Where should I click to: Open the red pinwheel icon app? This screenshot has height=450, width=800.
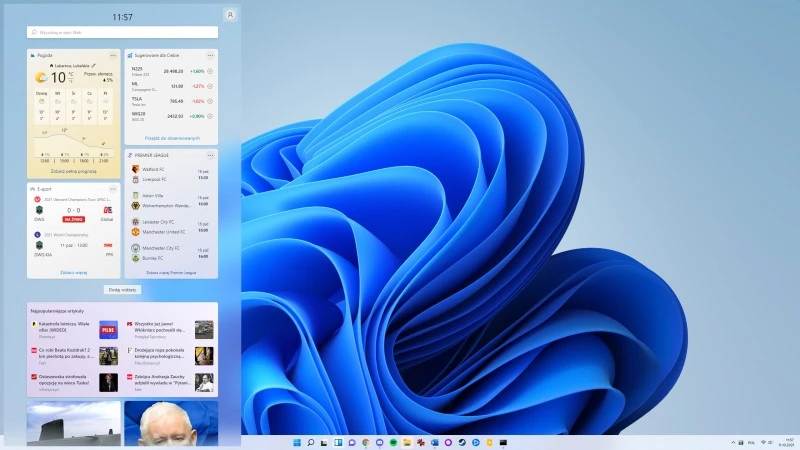(420, 442)
